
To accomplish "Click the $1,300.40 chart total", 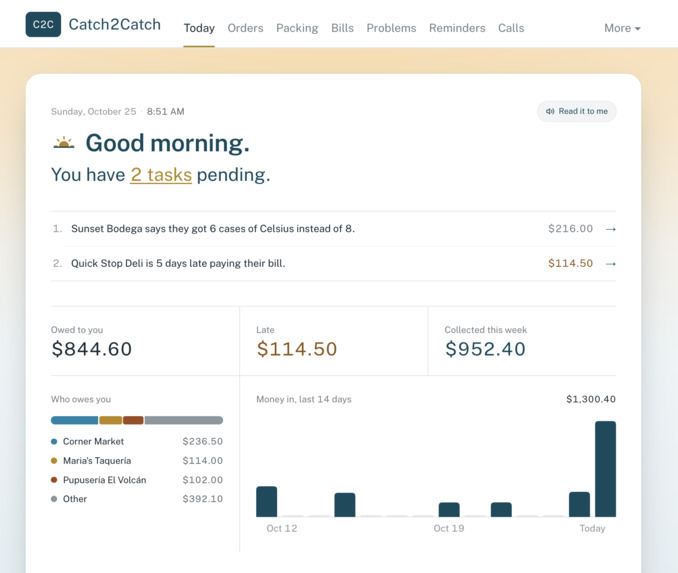I will (x=591, y=399).
